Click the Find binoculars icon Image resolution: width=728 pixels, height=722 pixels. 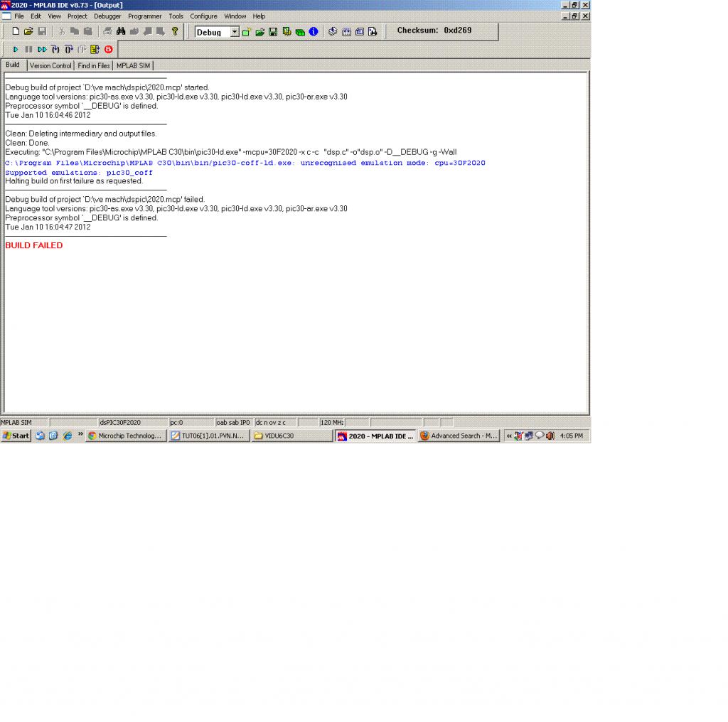point(121,31)
